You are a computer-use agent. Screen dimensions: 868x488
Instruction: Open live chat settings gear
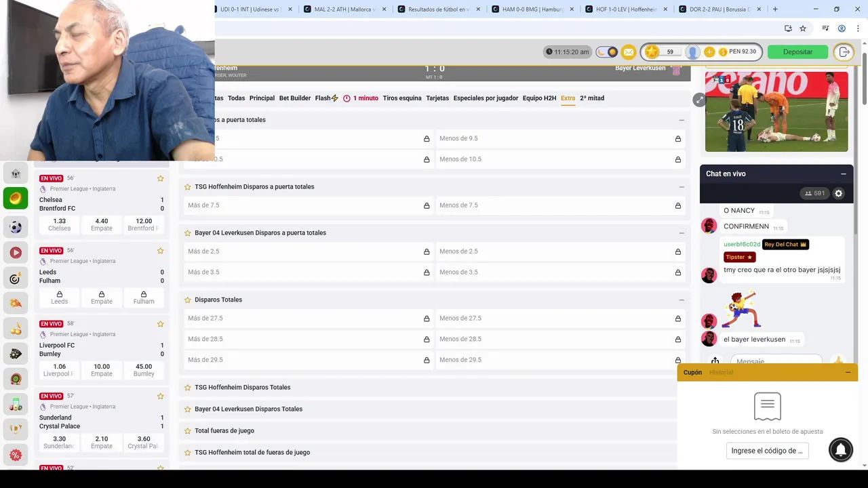[x=839, y=194]
